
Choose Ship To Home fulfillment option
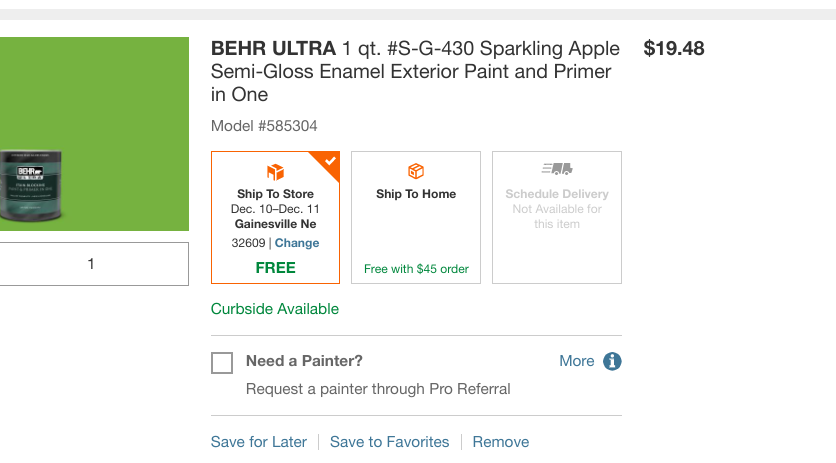(416, 217)
